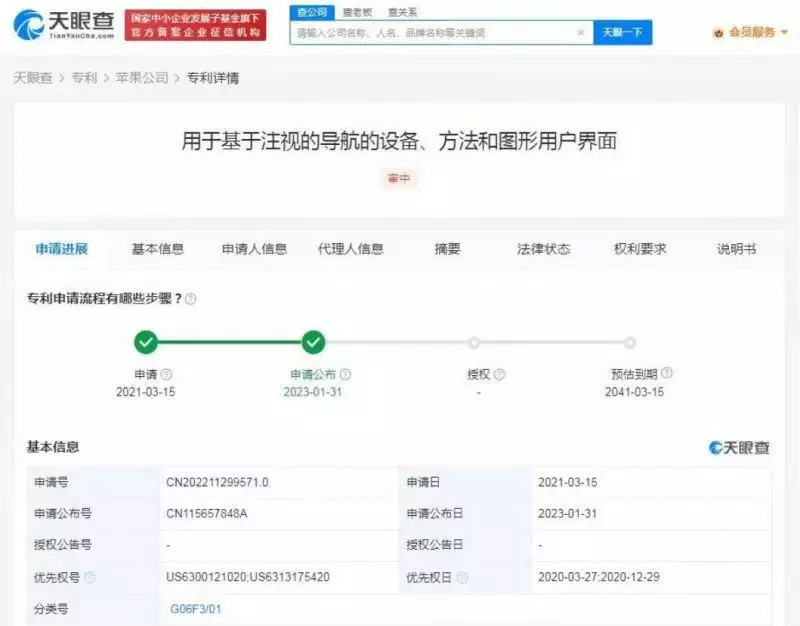Click the help icon beside 优先权日
Screen dimensions: 800x626
462,578
